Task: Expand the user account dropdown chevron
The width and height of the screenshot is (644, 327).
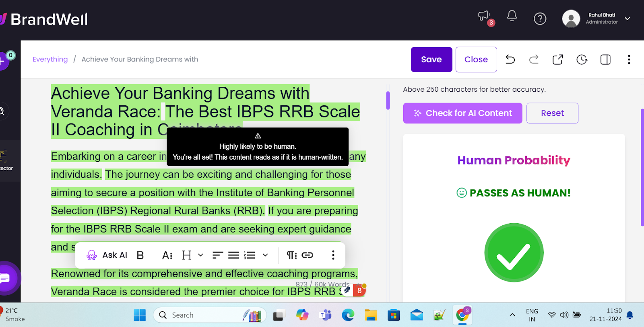Action: point(627,19)
